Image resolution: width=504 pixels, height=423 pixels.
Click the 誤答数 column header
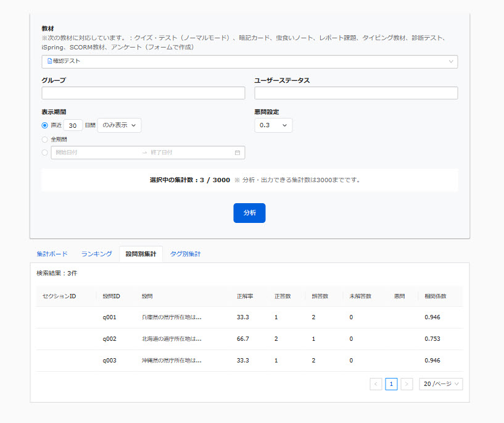coord(320,296)
